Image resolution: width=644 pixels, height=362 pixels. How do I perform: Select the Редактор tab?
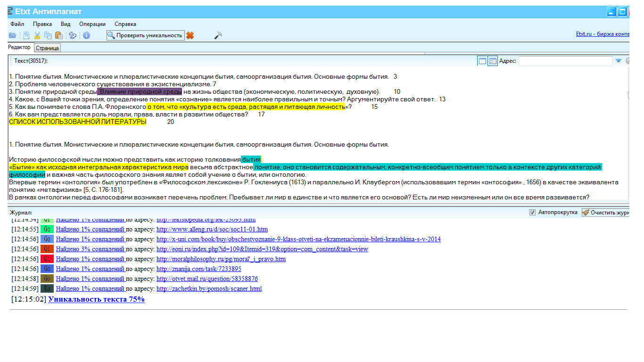pyautogui.click(x=19, y=47)
